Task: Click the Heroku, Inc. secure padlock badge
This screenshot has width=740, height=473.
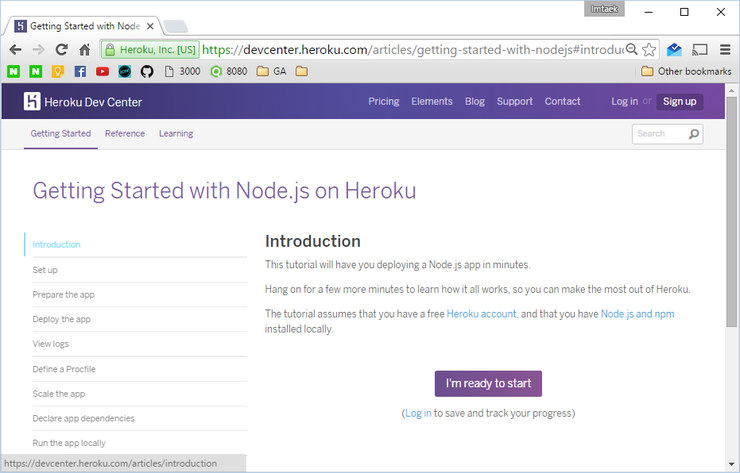Action: point(150,50)
